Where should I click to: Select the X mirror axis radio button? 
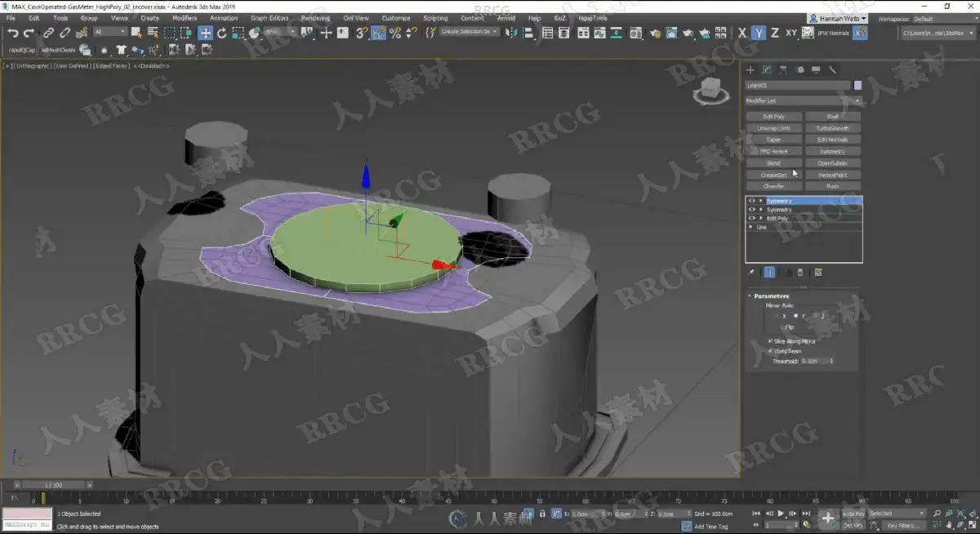point(778,316)
